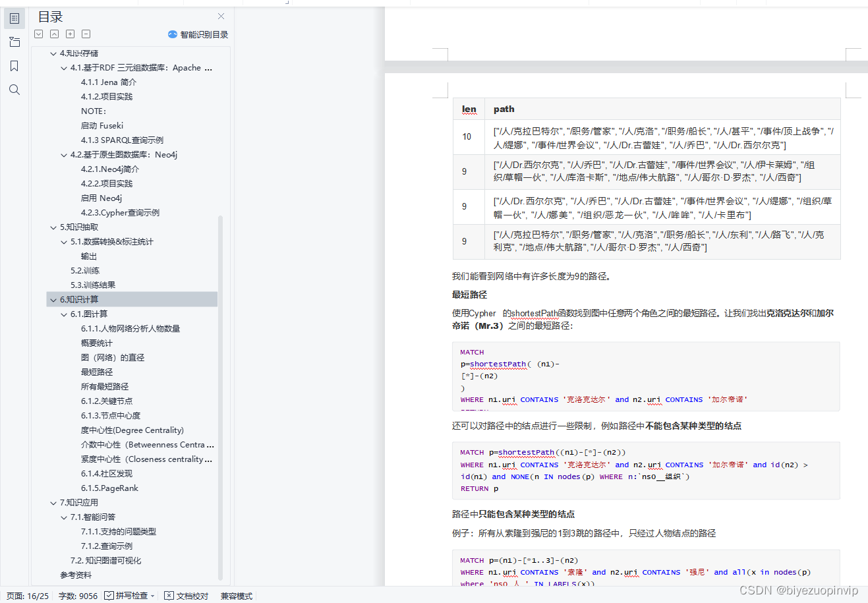This screenshot has width=868, height=603.
Task: Go to 7.1.2.查询示例 heading
Action: coord(107,546)
